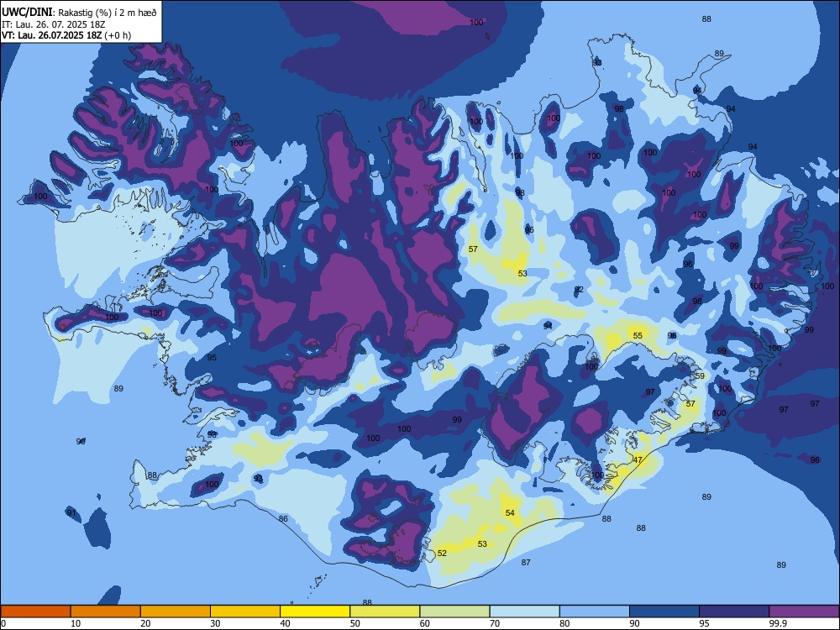Click 'Rakastig (%) í 2 m hæð' label
Screen dimensions: 840x630
coord(108,13)
